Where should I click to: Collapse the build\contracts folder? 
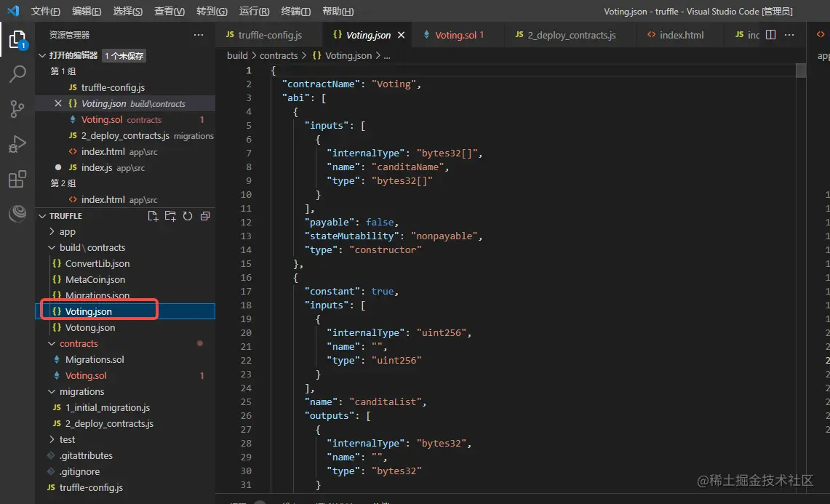(x=52, y=247)
